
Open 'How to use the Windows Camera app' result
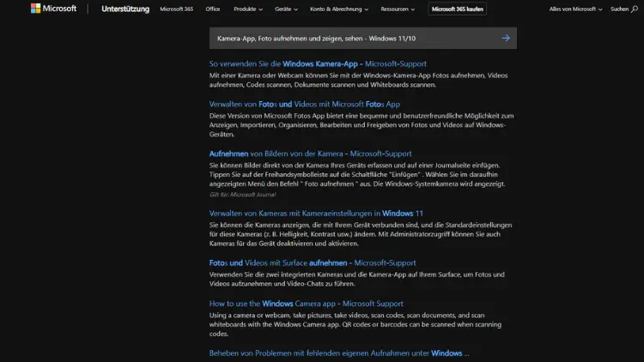tap(306, 304)
